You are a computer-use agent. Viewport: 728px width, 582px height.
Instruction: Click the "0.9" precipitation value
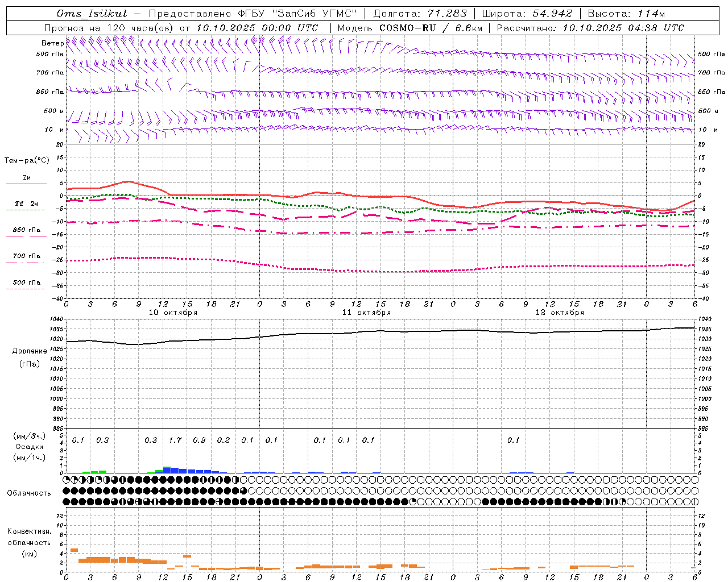200,440
